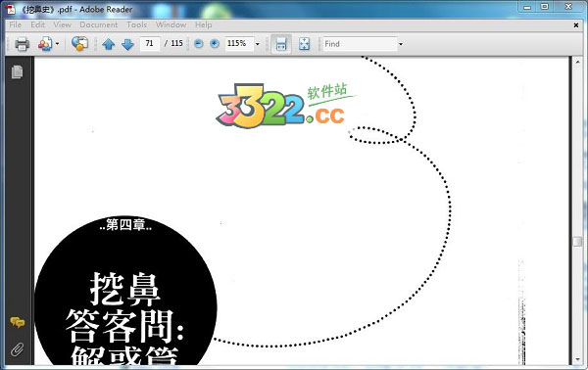Image resolution: width=588 pixels, height=370 pixels.
Task: Go to the previous page with the up arrow
Action: 109,44
